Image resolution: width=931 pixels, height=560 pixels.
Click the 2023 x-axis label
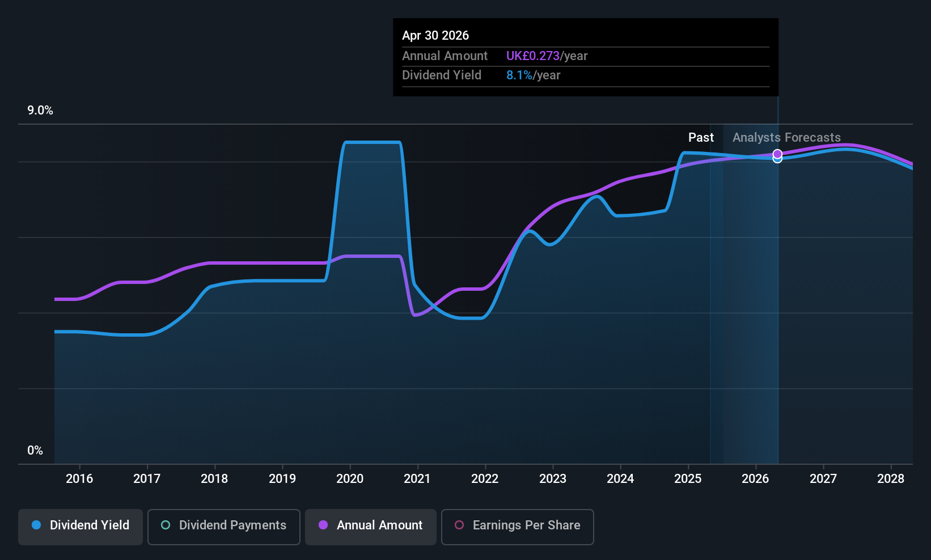(x=553, y=478)
